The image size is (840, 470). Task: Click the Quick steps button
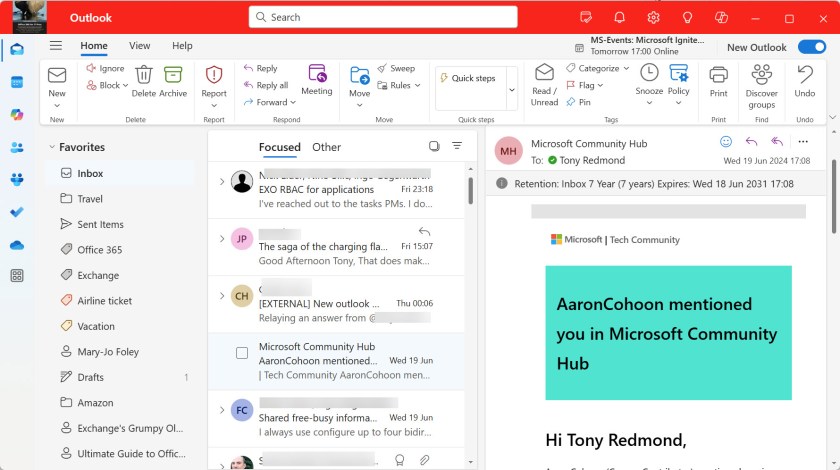tap(470, 78)
